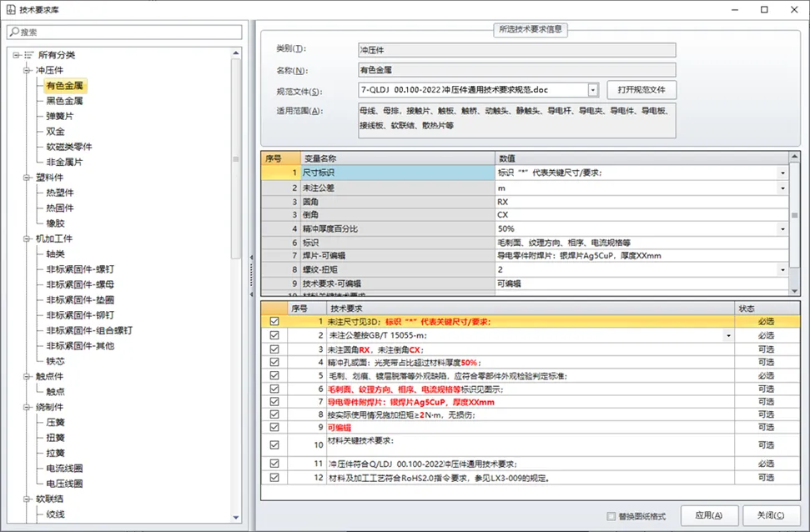The height and width of the screenshot is (532, 810).
Task: Collapse the 机加工件 tree node
Action: 28,238
